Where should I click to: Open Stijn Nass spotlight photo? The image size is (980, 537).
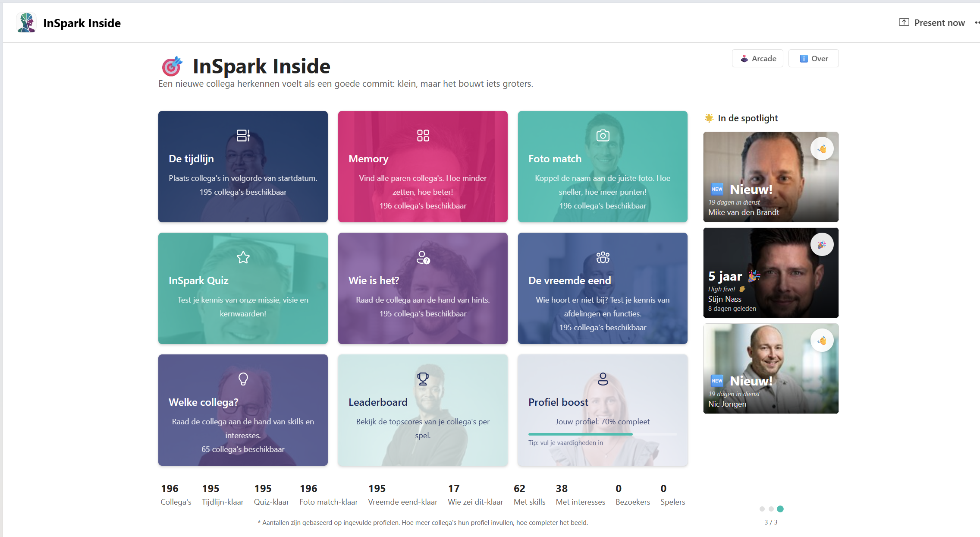pyautogui.click(x=771, y=273)
